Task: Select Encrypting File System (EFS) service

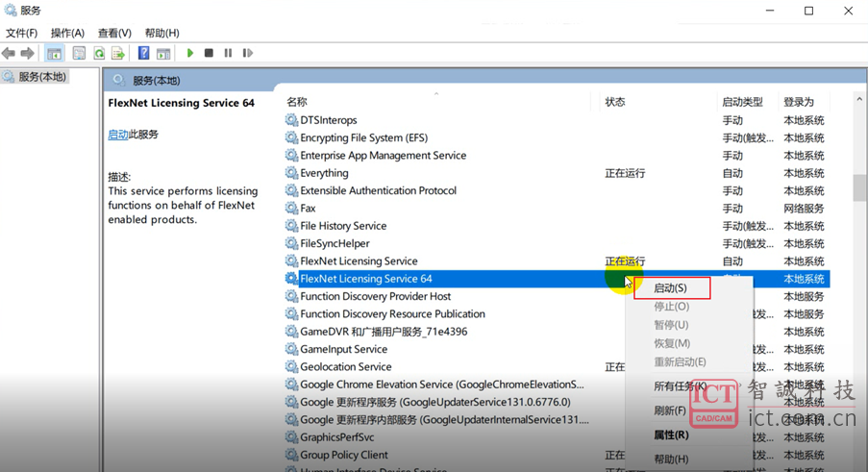Action: pyautogui.click(x=557, y=137)
